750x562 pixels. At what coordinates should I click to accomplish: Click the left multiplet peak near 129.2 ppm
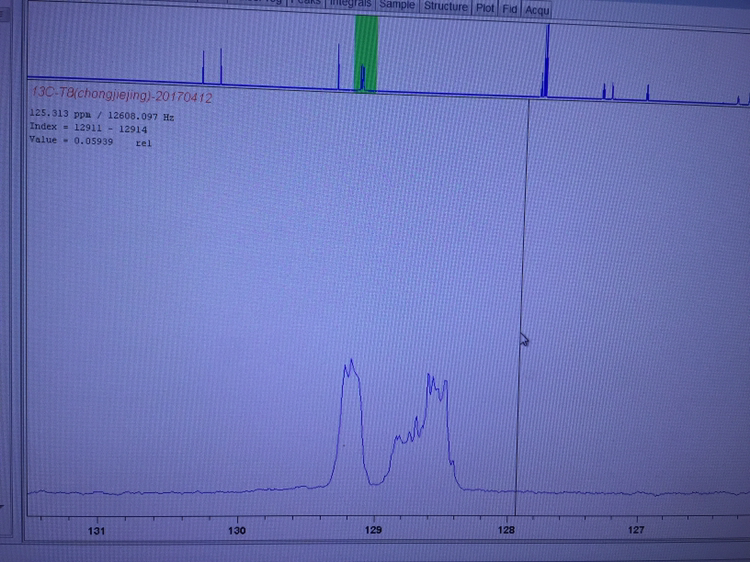pos(351,421)
